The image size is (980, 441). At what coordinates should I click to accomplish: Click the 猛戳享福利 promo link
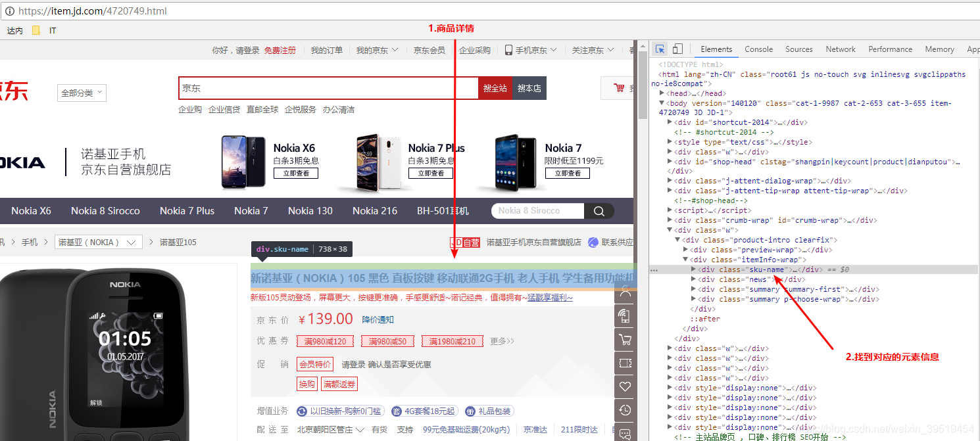pos(550,298)
